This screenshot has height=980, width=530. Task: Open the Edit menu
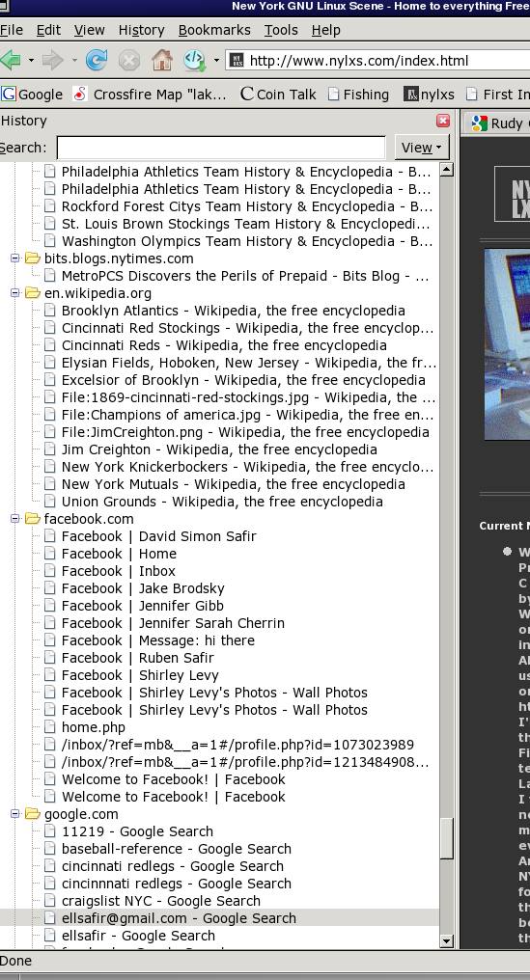click(x=48, y=30)
